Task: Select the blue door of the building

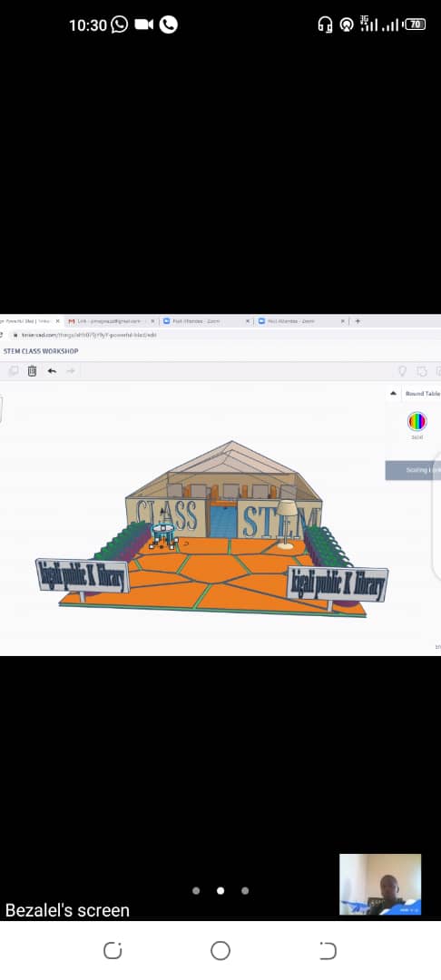Action: (x=223, y=521)
